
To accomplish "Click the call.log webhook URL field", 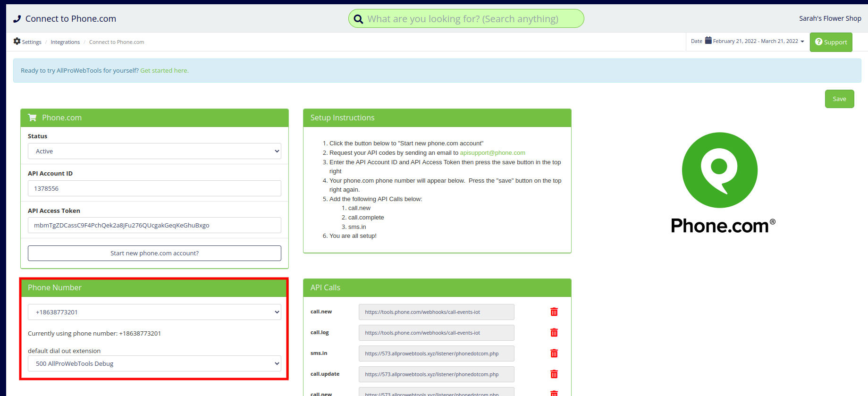I will point(436,333).
